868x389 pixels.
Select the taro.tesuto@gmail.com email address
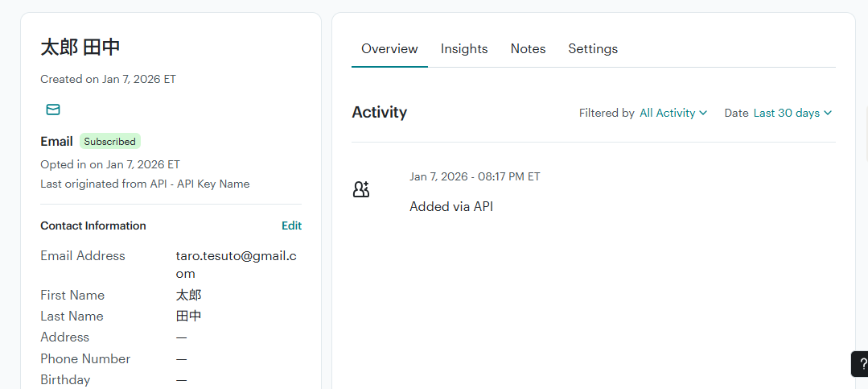[x=236, y=264]
